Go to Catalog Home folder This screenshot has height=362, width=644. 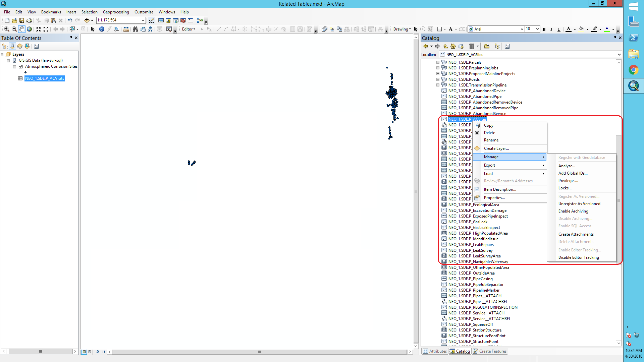[453, 46]
